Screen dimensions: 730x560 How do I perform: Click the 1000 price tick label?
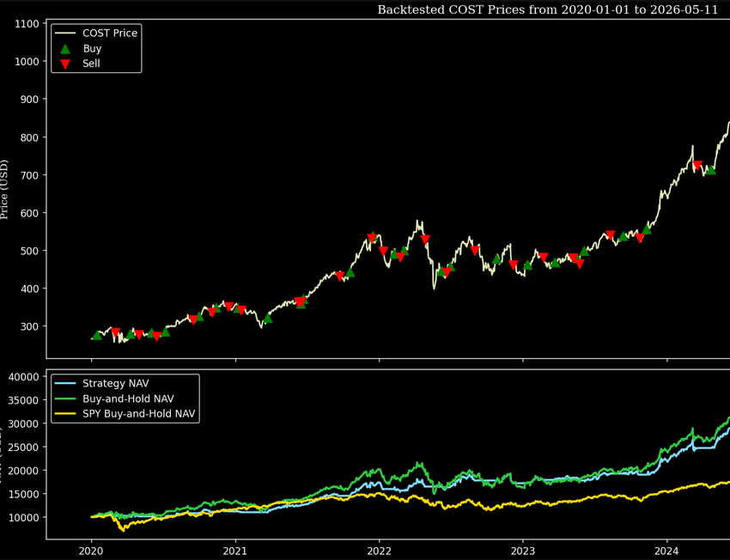27,62
